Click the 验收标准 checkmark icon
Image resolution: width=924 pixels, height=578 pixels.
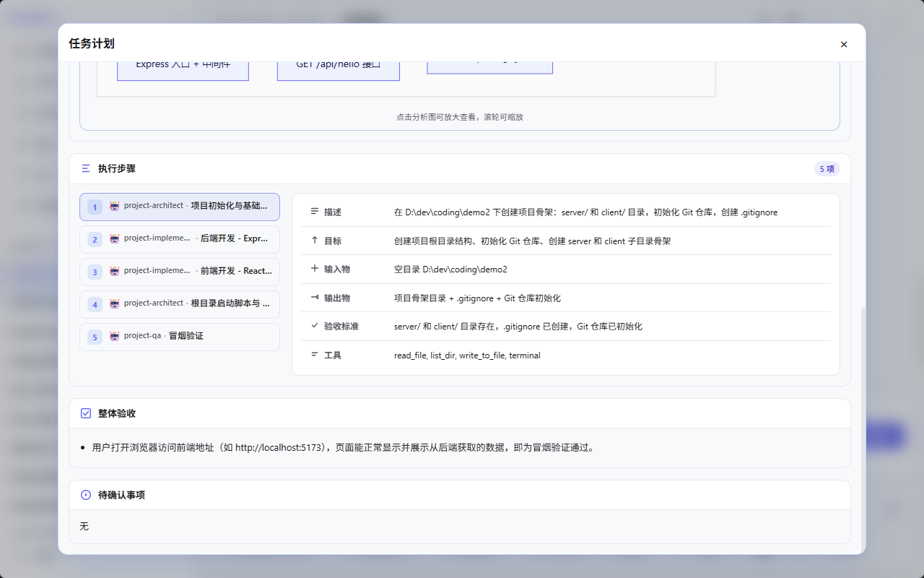pos(314,325)
